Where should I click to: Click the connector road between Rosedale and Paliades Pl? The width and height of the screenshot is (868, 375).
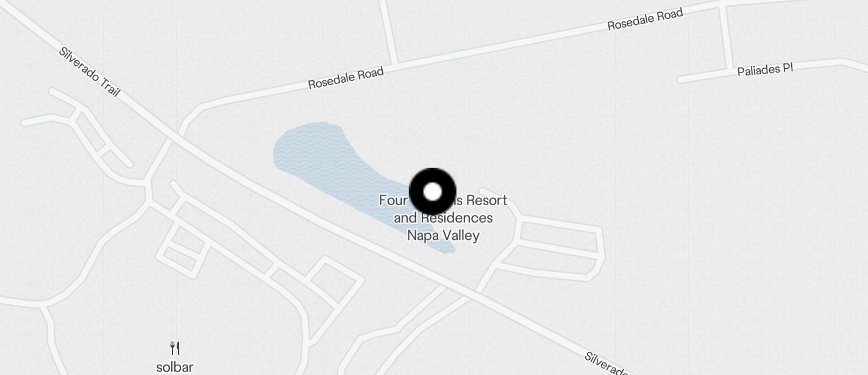pos(726,38)
